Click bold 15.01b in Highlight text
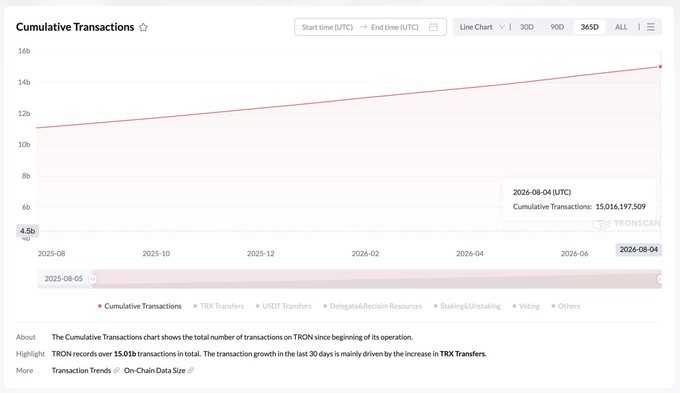Screen dimensions: 680x393 point(125,354)
